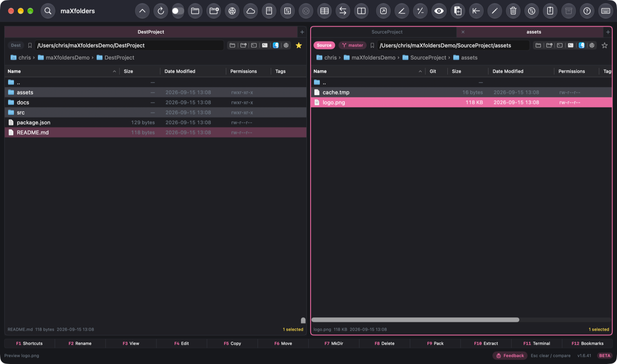This screenshot has width=617, height=364.
Task: Click the right panel horizontal scrollbar
Action: 415,320
